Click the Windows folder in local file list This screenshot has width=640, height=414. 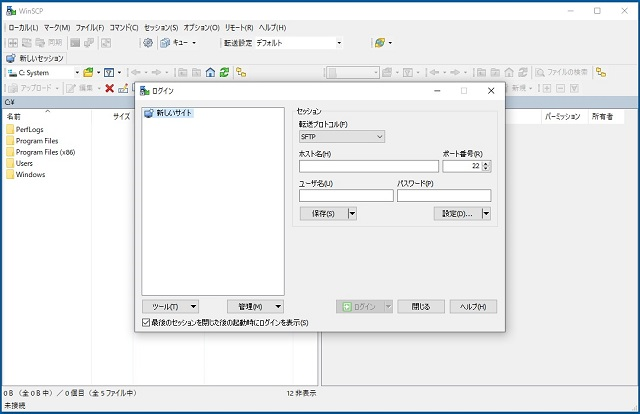pyautogui.click(x=29, y=174)
